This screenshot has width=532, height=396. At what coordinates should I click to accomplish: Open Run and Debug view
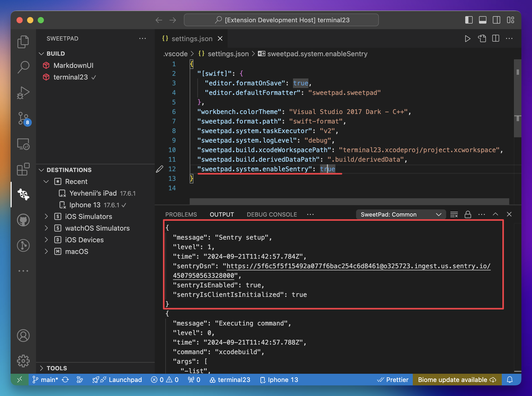23,93
